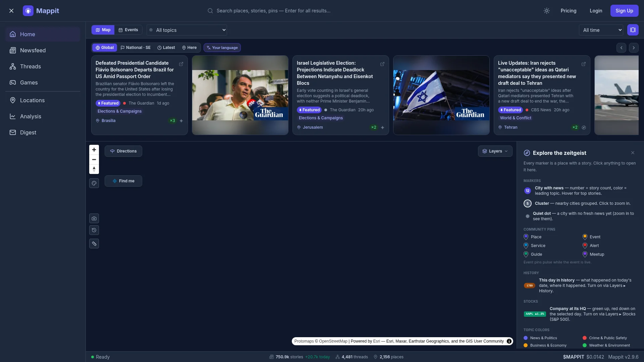The width and height of the screenshot is (644, 362).
Task: Select the National · SE filter
Action: coord(136,48)
